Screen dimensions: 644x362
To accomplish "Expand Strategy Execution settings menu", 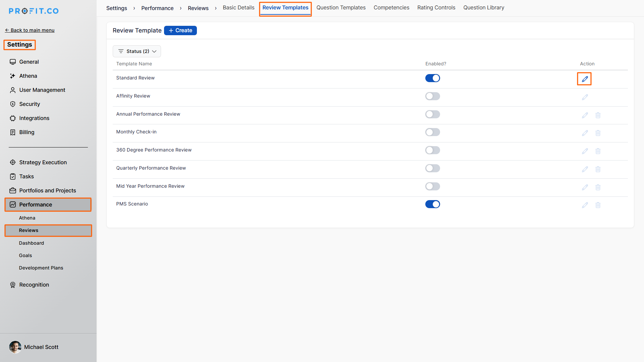I will pyautogui.click(x=43, y=162).
